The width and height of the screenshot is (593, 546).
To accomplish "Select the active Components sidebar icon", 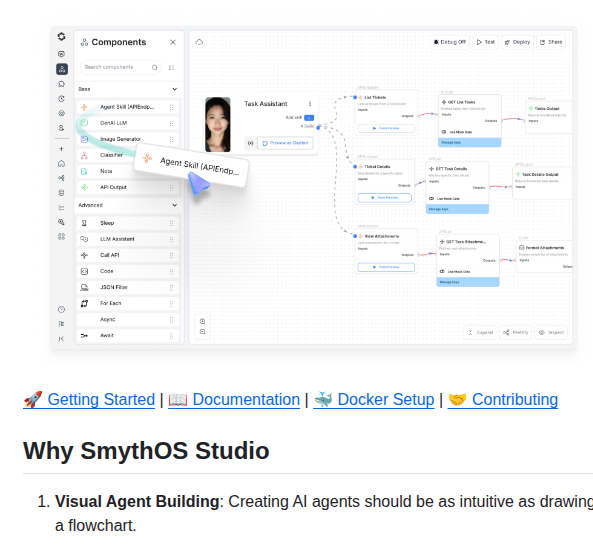I will [62, 69].
